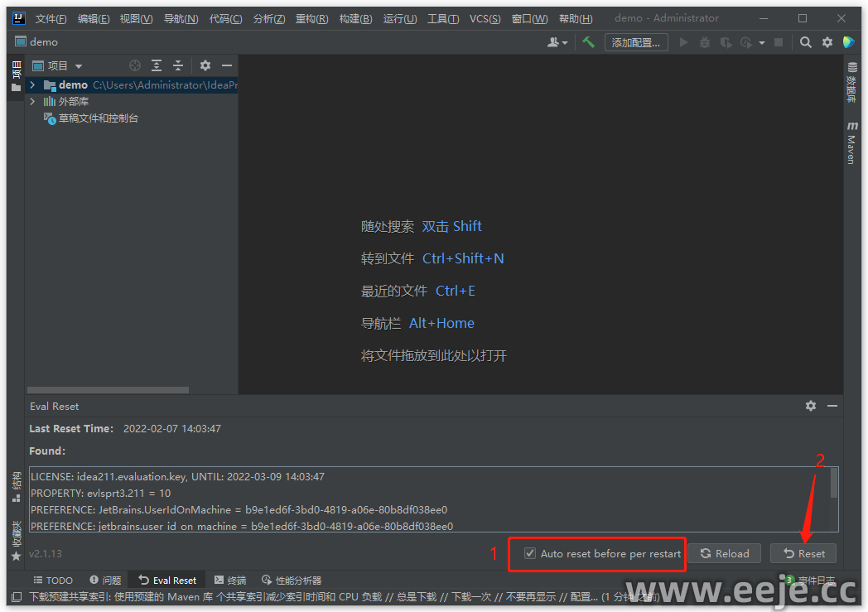Toggle Auto reset before per restart checkbox
This screenshot has height=612, width=868.
(x=530, y=553)
